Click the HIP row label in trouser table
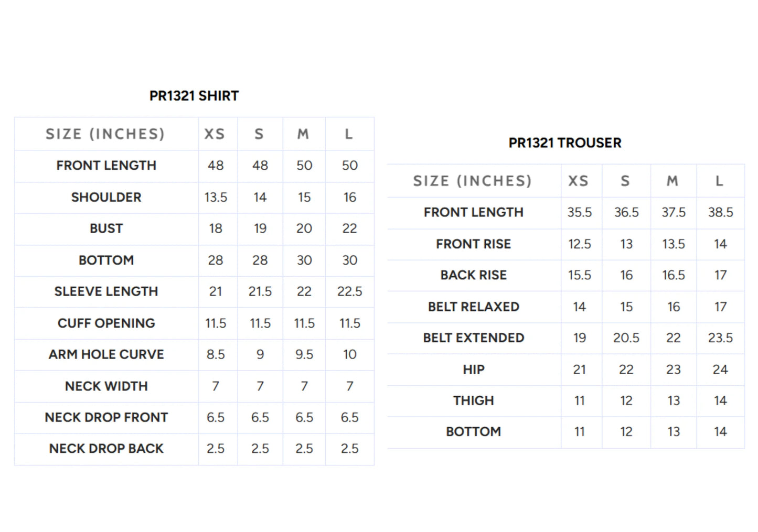The image size is (758, 532). 474,370
